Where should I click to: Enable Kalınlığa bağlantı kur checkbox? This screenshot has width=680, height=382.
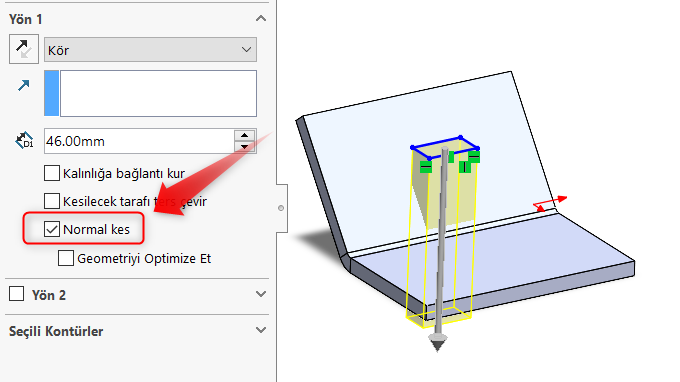click(x=52, y=173)
